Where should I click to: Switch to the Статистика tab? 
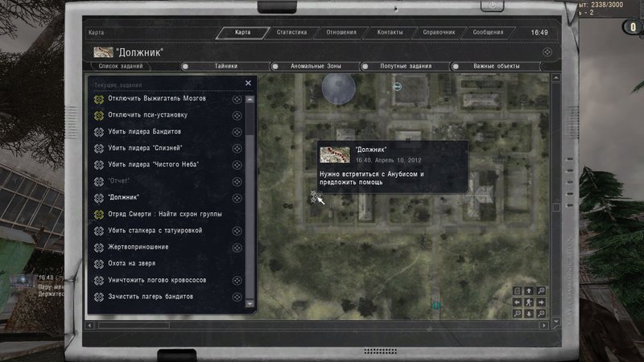pos(291,32)
